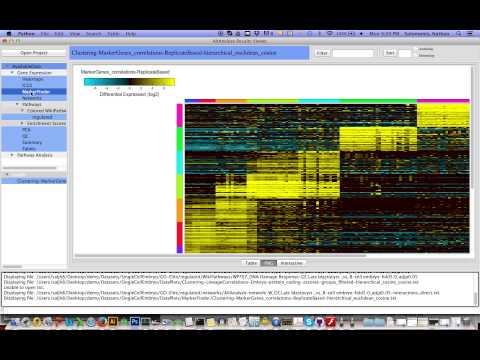Select the Clustering-MarkerGenes list entry
480x360 pixels.
coord(34,181)
